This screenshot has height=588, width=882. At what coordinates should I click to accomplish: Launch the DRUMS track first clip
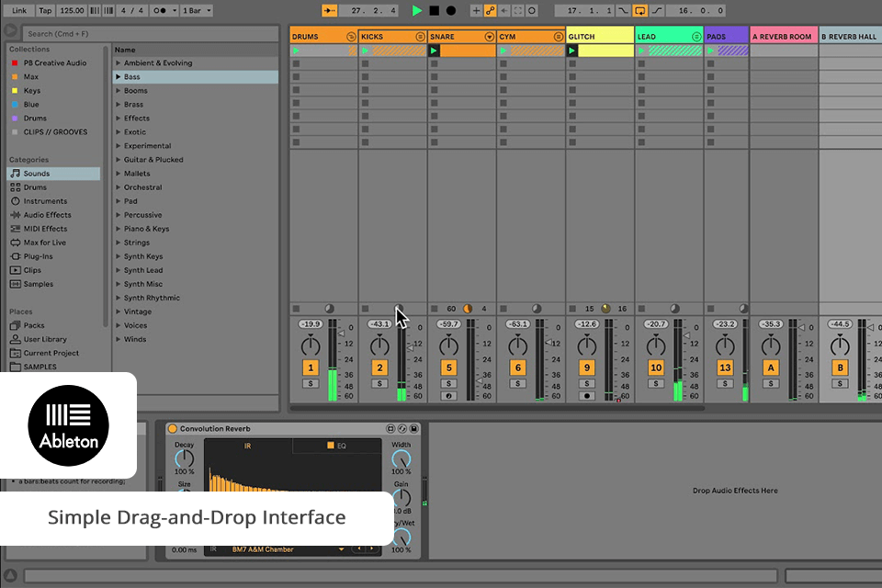297,51
